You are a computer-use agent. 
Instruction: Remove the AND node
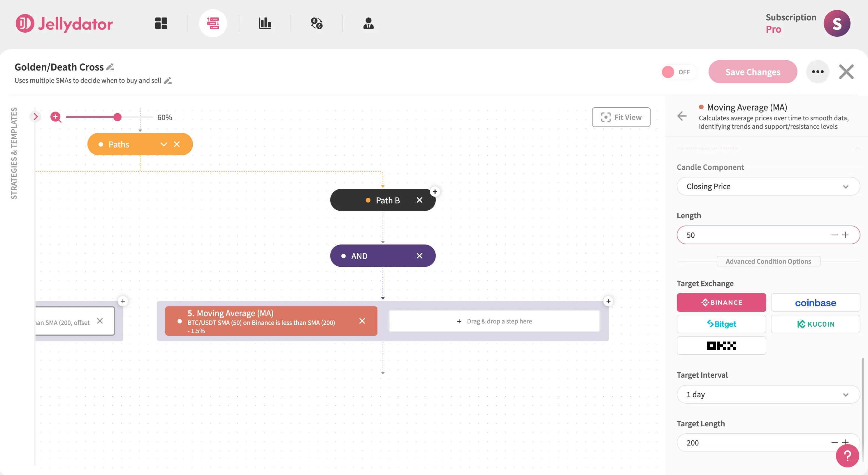[x=419, y=256]
